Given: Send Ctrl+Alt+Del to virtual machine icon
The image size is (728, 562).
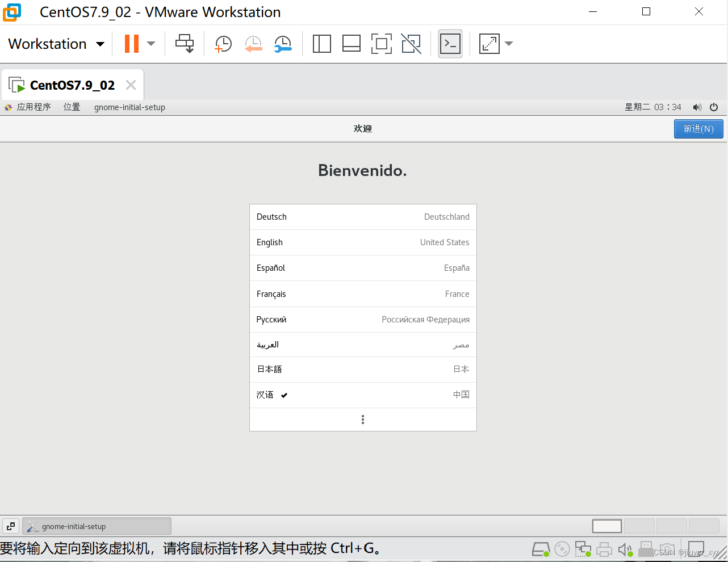Looking at the screenshot, I should (x=185, y=44).
